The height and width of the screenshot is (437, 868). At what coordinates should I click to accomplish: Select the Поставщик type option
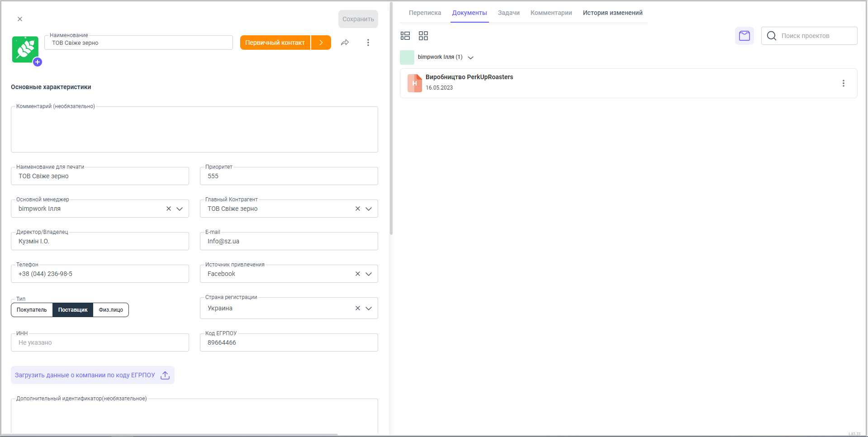tap(73, 310)
